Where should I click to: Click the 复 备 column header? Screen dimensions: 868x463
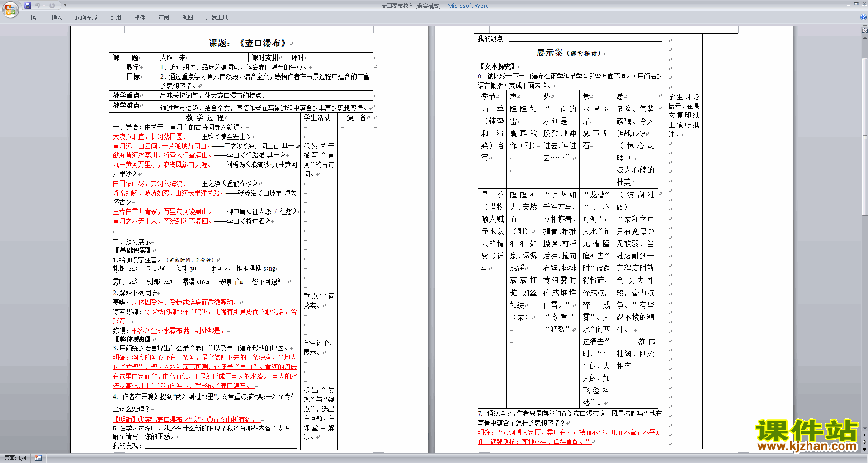356,117
